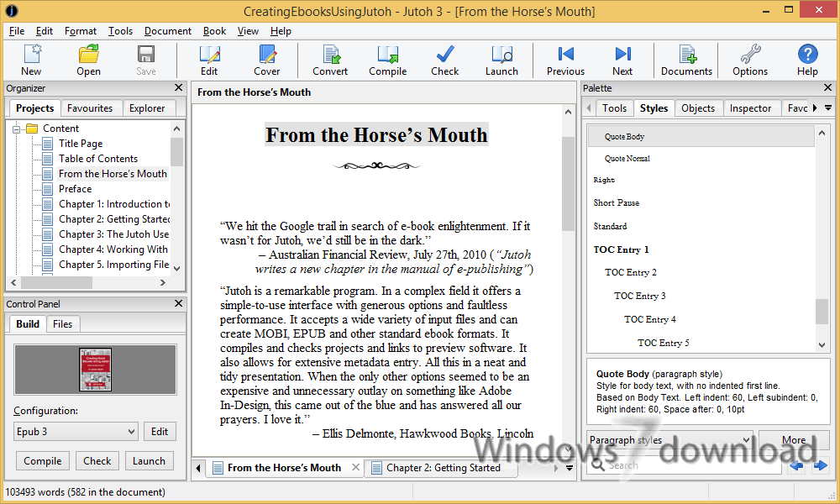Select Table of Contents in Organizer tree
Screen dimensions: 840x504
pos(98,159)
